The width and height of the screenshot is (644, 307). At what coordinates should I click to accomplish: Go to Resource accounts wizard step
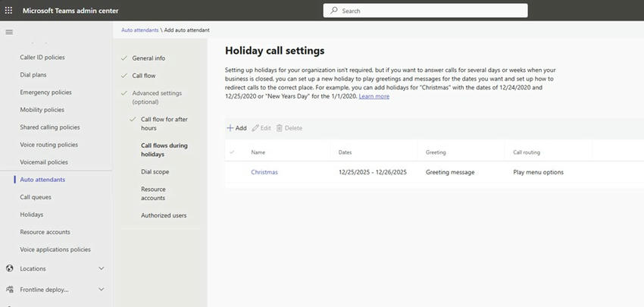[x=153, y=193]
